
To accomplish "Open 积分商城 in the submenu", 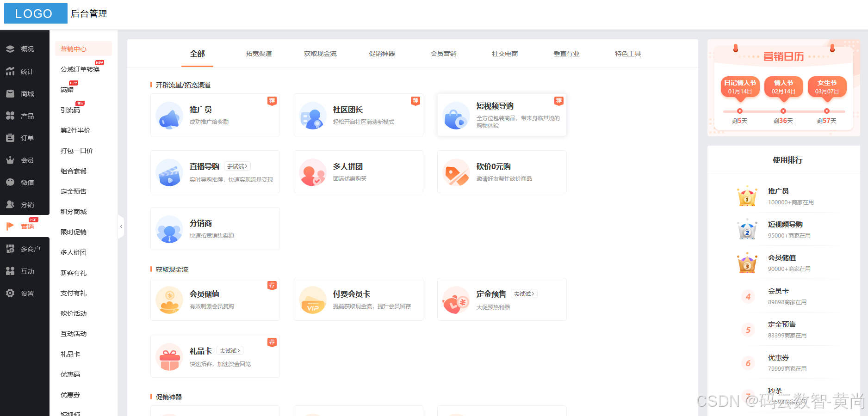I will (x=74, y=212).
